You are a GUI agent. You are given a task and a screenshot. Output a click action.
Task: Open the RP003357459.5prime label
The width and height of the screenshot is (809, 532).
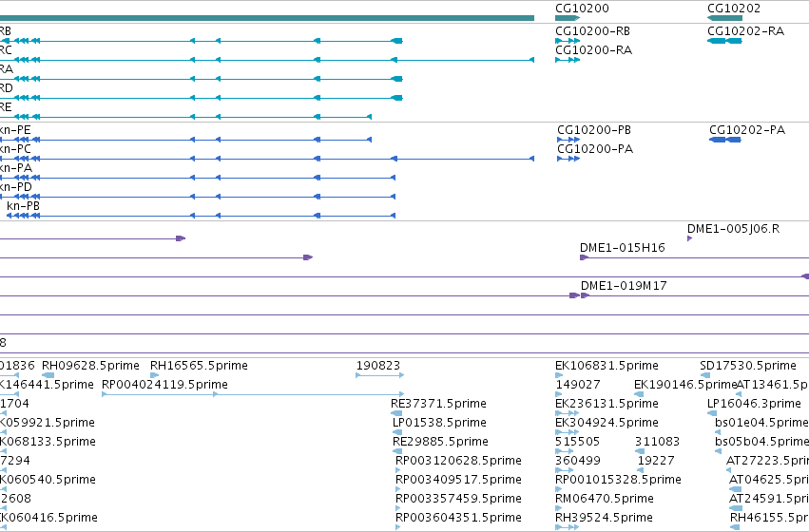click(458, 500)
